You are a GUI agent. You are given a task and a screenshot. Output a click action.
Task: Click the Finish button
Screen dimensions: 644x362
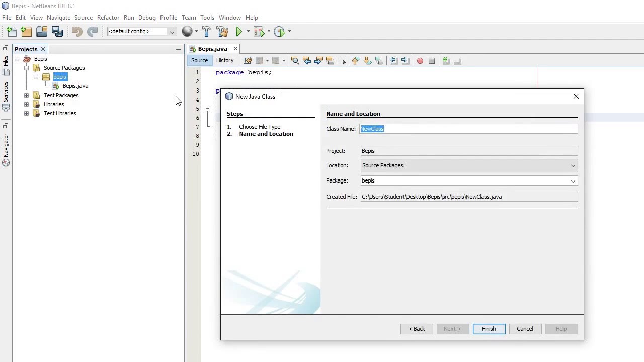[489, 329]
